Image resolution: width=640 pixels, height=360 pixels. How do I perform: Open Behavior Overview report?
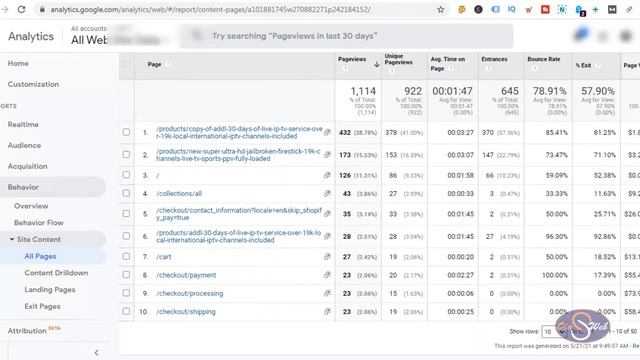(x=31, y=206)
